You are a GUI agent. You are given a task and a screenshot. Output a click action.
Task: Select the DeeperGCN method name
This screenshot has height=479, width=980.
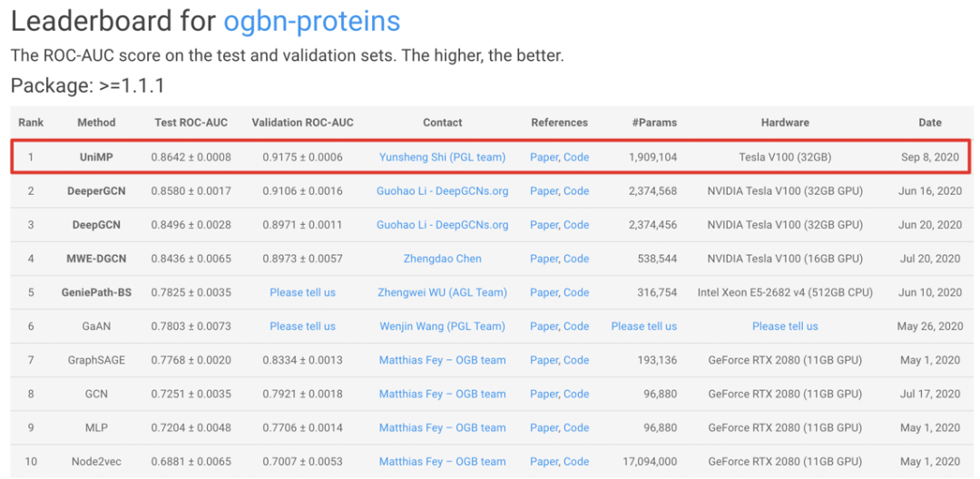[x=96, y=191]
